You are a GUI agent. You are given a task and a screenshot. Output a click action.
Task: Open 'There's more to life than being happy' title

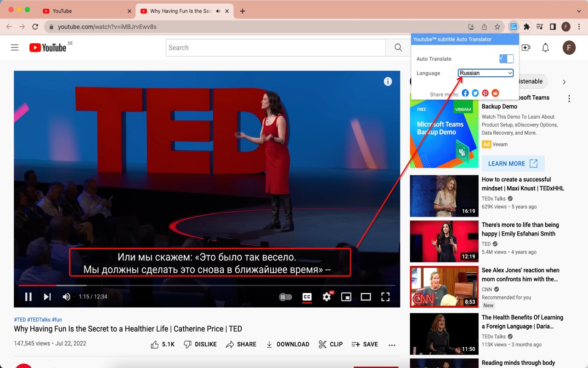click(520, 229)
